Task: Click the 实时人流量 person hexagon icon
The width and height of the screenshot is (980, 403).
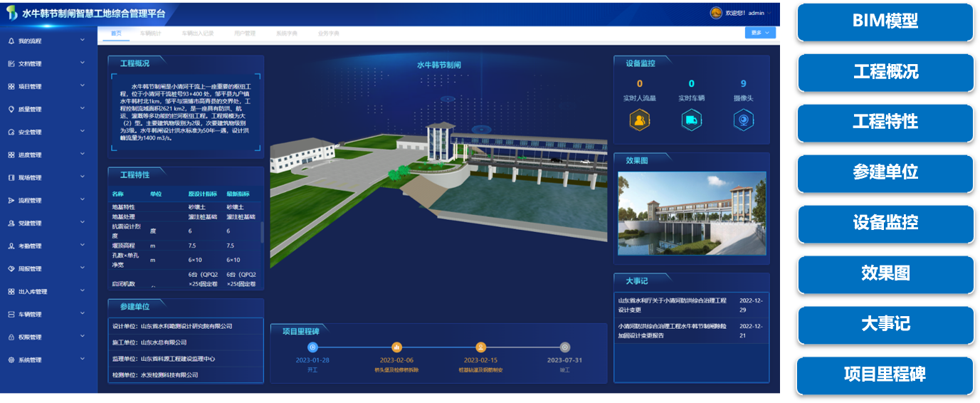Action: click(639, 120)
